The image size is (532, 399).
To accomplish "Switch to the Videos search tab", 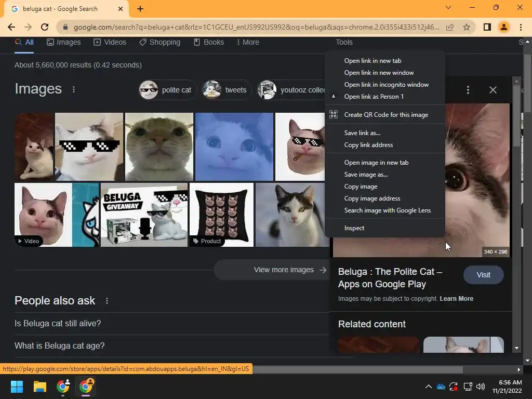I will pos(110,42).
